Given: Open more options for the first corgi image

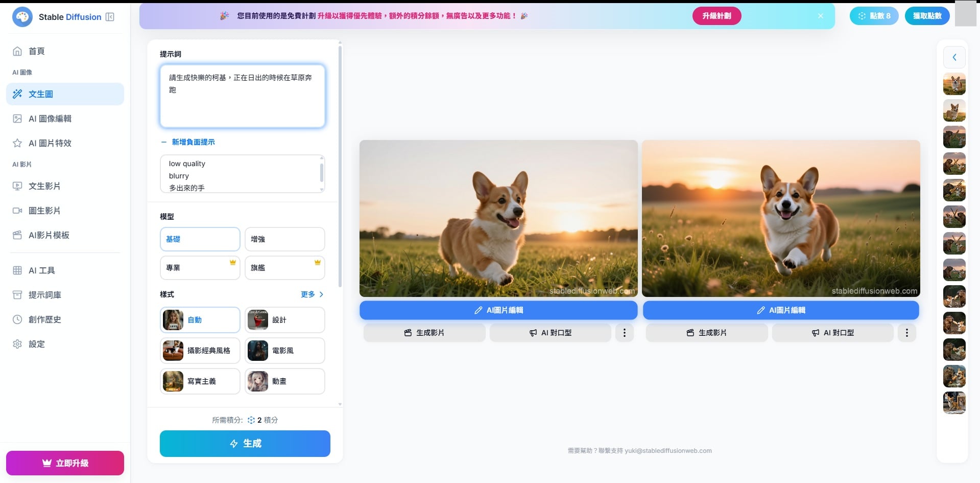Looking at the screenshot, I should tap(624, 333).
